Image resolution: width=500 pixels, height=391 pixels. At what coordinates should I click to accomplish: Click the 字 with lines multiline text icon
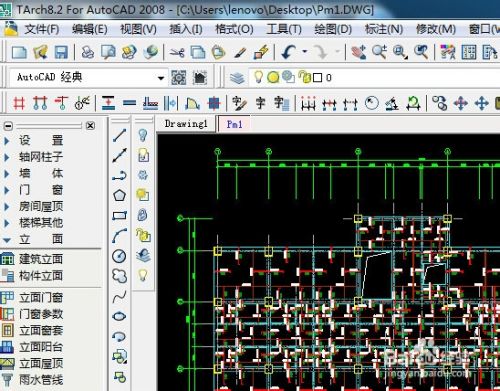[x=282, y=103]
